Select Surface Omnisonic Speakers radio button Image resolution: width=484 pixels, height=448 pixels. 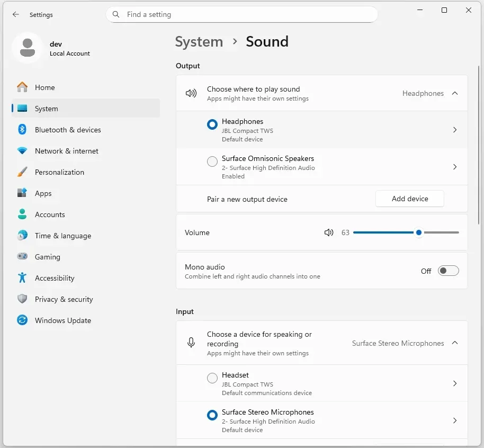[212, 161]
